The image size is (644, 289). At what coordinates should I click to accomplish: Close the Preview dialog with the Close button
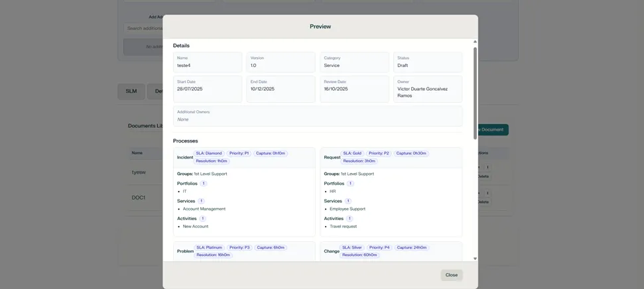click(x=452, y=275)
